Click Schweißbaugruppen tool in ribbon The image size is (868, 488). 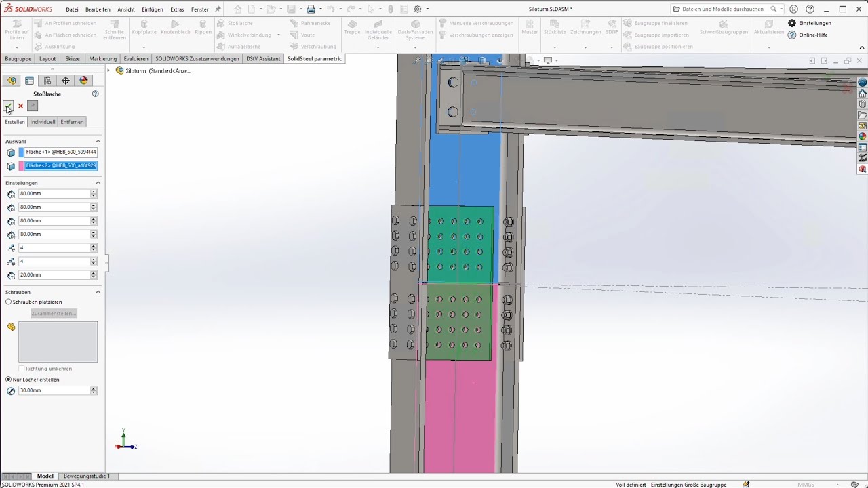(724, 27)
